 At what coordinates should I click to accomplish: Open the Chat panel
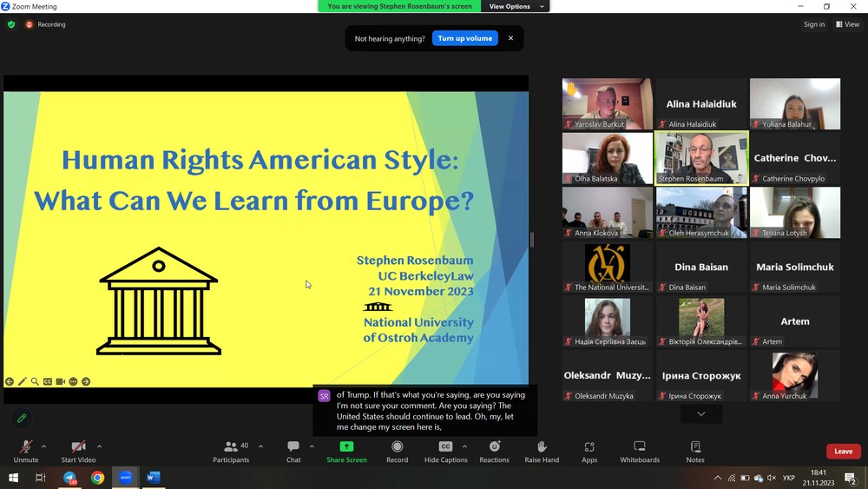coord(293,450)
